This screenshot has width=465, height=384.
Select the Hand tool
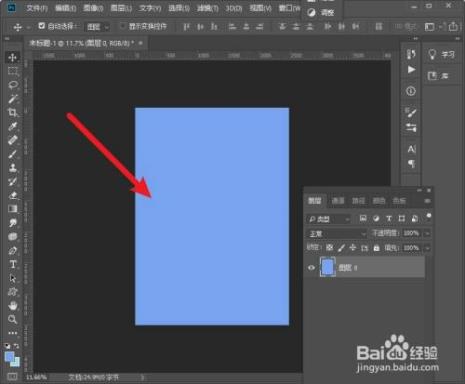point(13,305)
